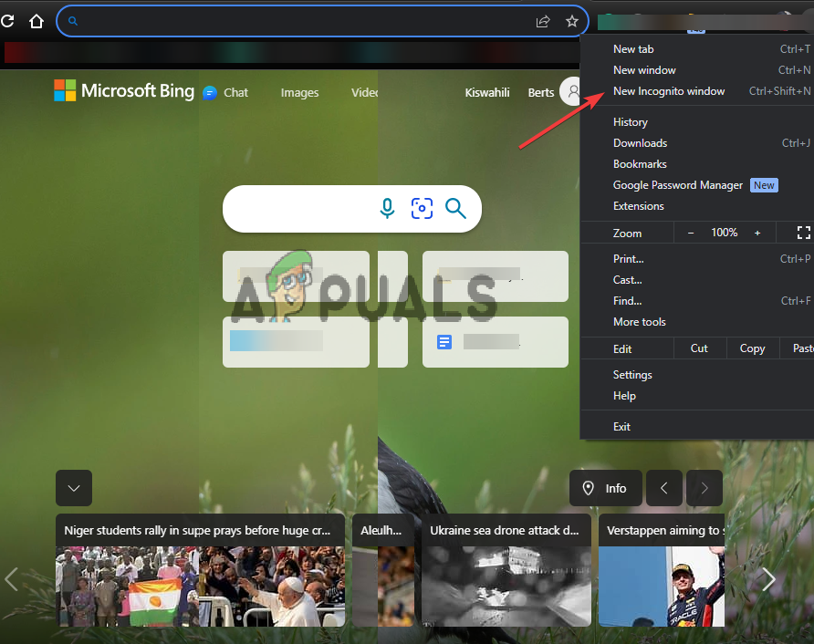Image resolution: width=814 pixels, height=644 pixels.
Task: Open the Bing account profile icon
Action: coord(571,91)
